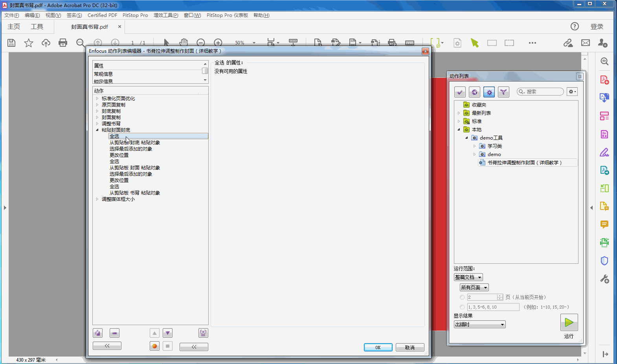
Task: Expand the 学习类 folder
Action: pyautogui.click(x=474, y=146)
